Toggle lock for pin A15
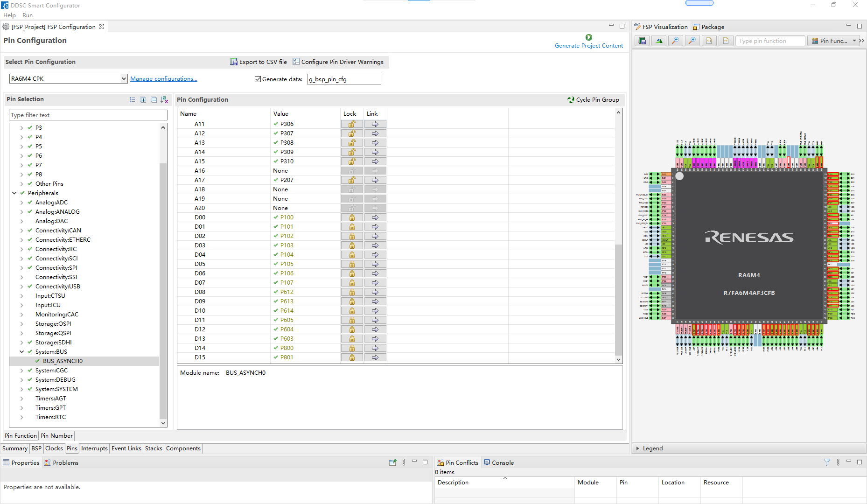Viewport: 867px width, 504px height. click(352, 161)
